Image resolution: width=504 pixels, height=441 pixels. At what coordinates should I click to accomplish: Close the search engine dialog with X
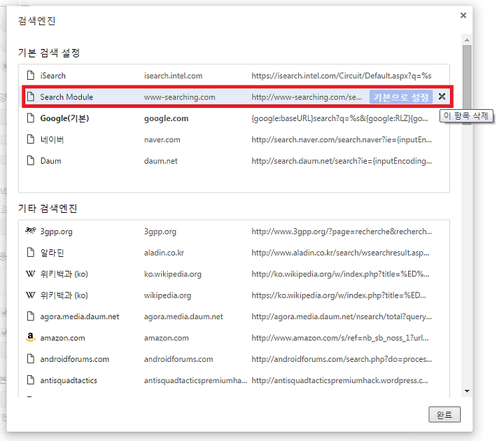coord(463,15)
